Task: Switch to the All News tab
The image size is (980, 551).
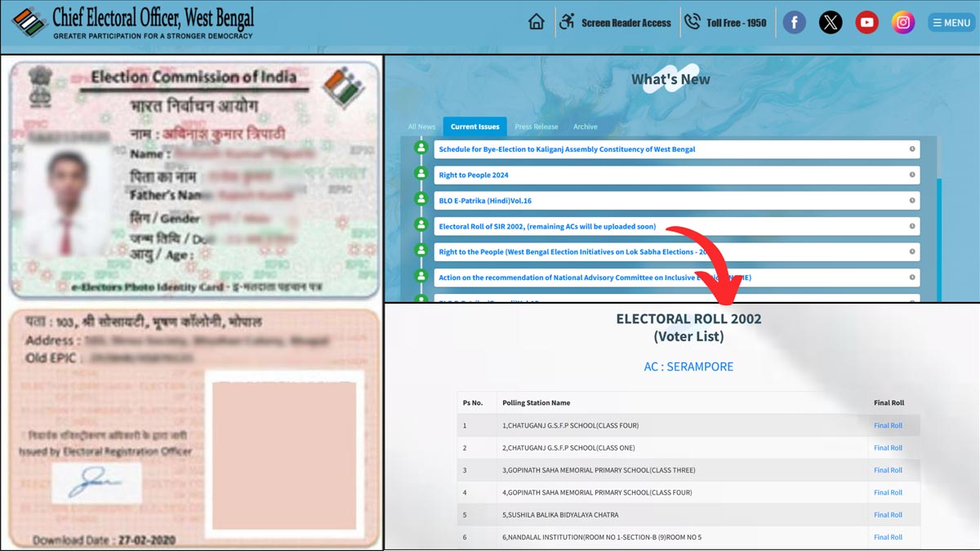Action: click(421, 127)
